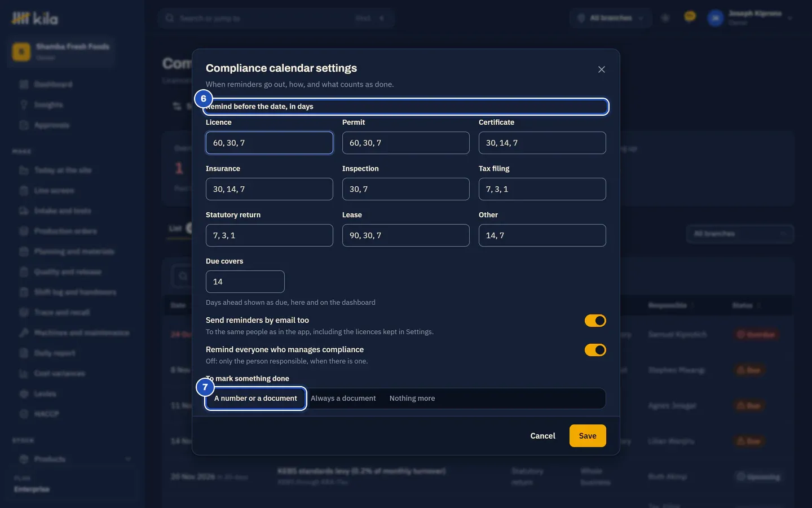Viewport: 812px width, 508px height.
Task: Select the 'Always a document' option
Action: click(x=343, y=398)
